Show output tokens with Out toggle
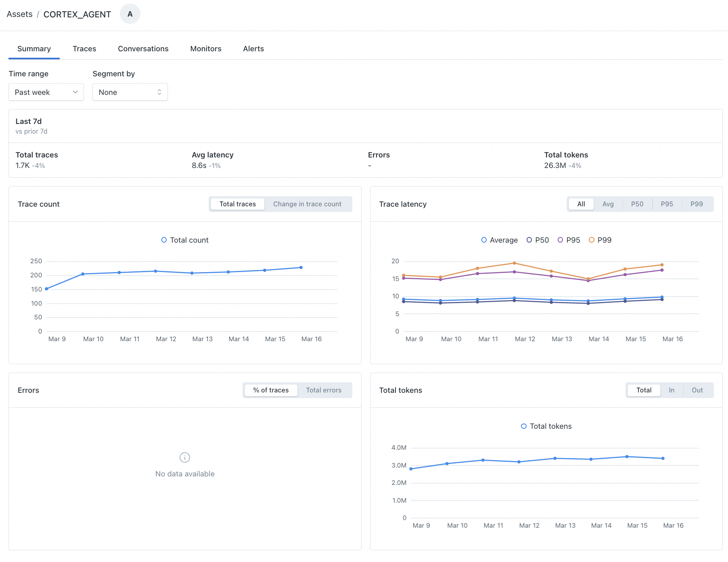The image size is (728, 562). coord(697,390)
